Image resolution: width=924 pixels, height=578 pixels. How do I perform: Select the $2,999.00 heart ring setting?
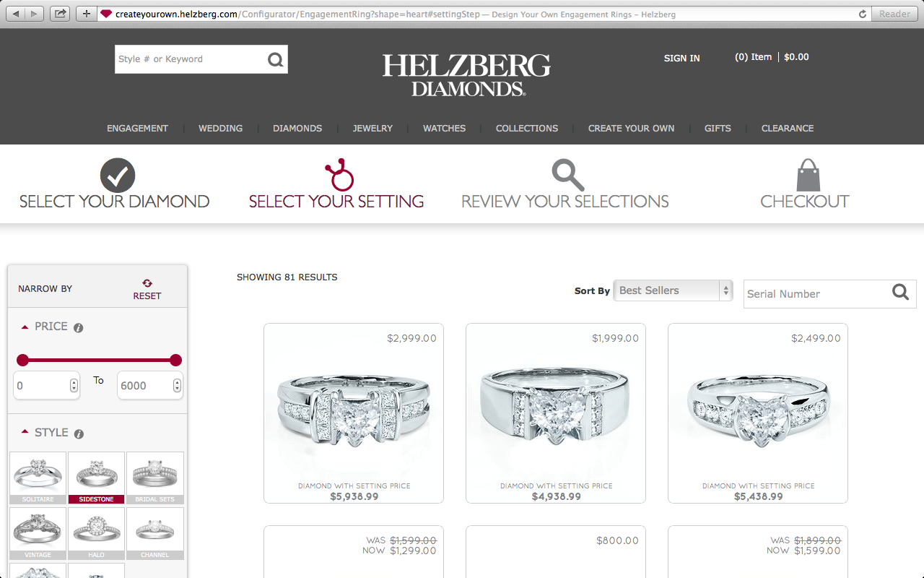[354, 413]
